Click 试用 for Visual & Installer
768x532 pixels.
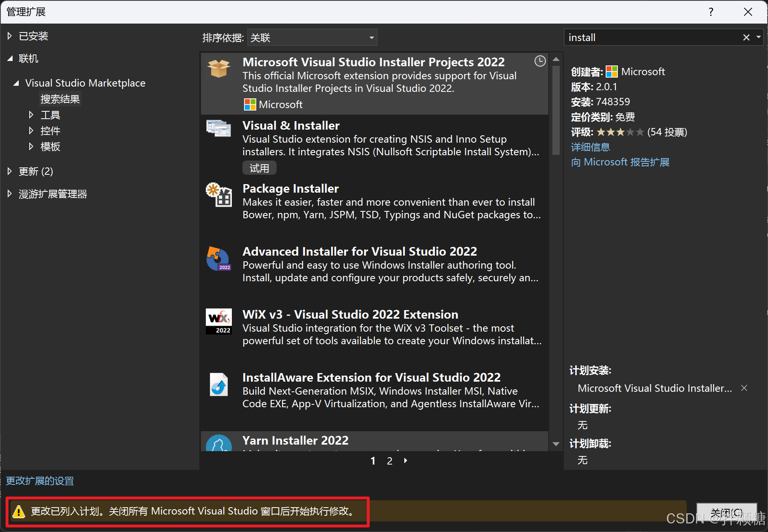pyautogui.click(x=259, y=167)
